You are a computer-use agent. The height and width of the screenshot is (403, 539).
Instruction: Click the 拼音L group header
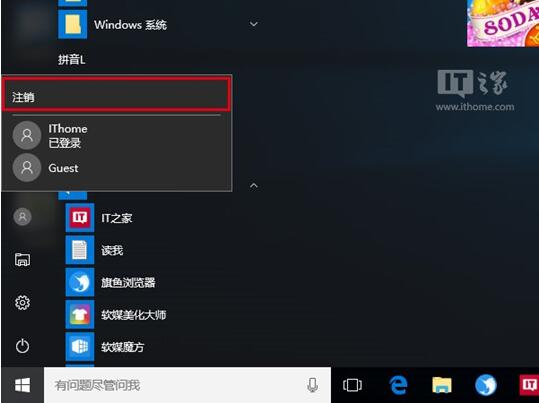point(72,60)
